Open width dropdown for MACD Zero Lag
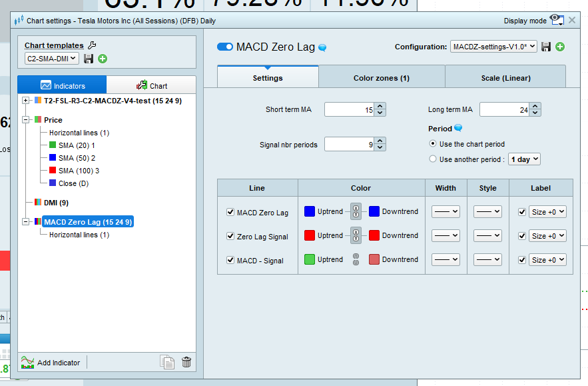588x386 pixels. click(446, 211)
